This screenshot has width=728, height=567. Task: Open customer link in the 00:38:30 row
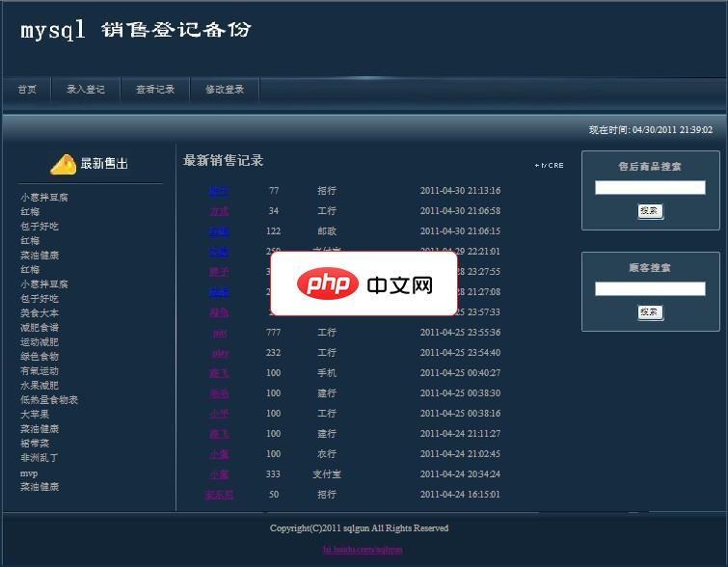click(x=219, y=393)
